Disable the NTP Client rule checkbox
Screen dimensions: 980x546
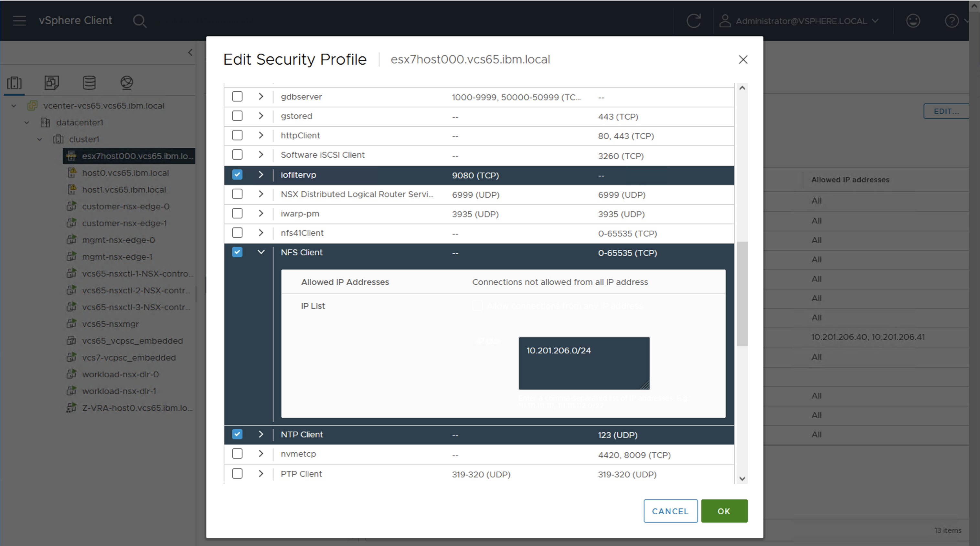click(x=237, y=434)
